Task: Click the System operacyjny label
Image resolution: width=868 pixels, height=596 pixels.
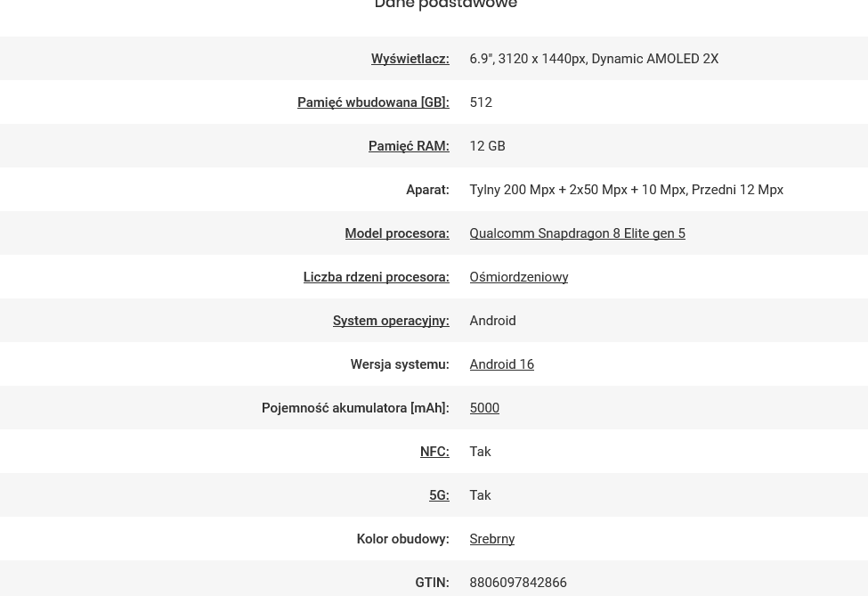Action: point(391,321)
